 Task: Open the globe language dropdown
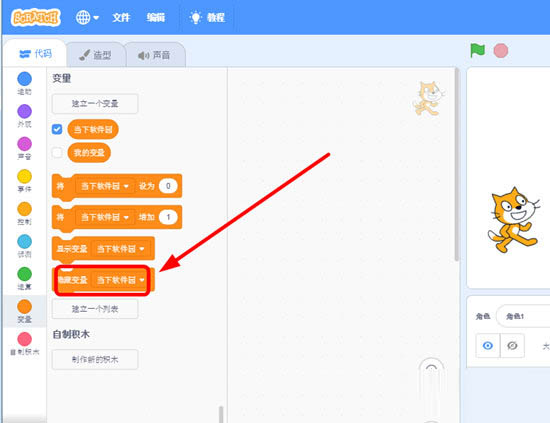tap(87, 17)
